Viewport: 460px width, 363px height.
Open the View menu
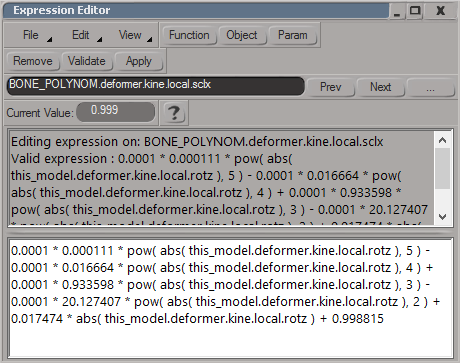(x=130, y=35)
